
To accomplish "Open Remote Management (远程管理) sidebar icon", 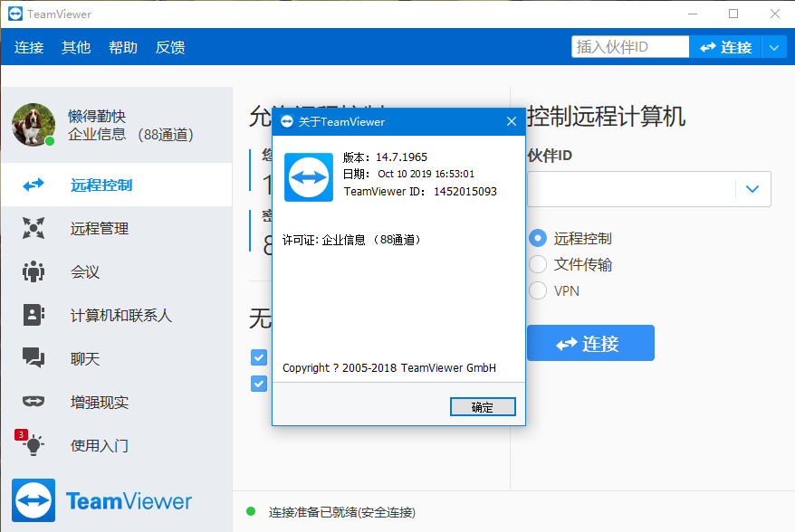I will click(34, 229).
